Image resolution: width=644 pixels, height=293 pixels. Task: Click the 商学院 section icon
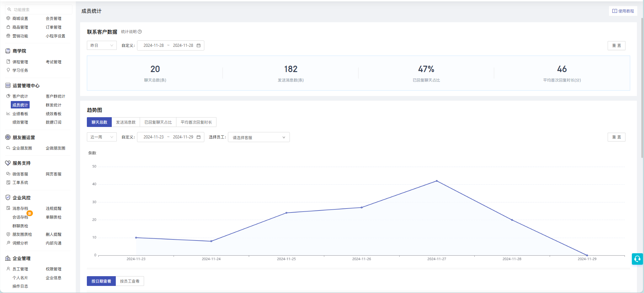(x=8, y=51)
